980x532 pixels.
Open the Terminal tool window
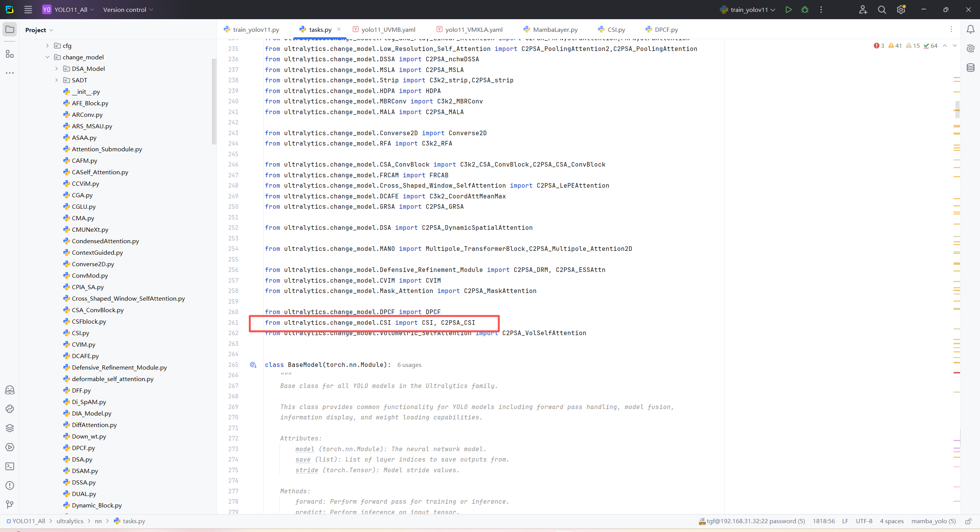tap(10, 466)
